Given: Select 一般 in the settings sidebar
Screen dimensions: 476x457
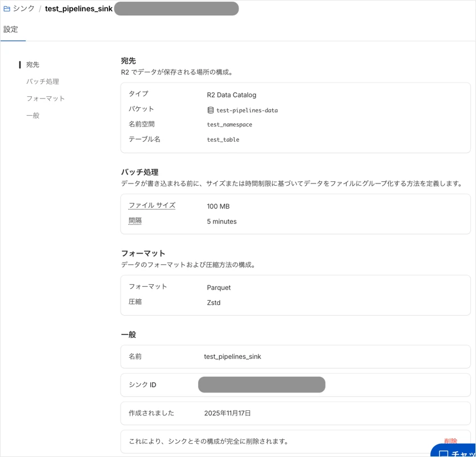Looking at the screenshot, I should coord(32,115).
